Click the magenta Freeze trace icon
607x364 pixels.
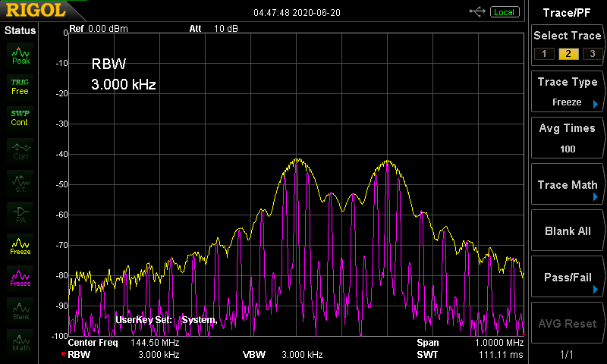pyautogui.click(x=20, y=278)
